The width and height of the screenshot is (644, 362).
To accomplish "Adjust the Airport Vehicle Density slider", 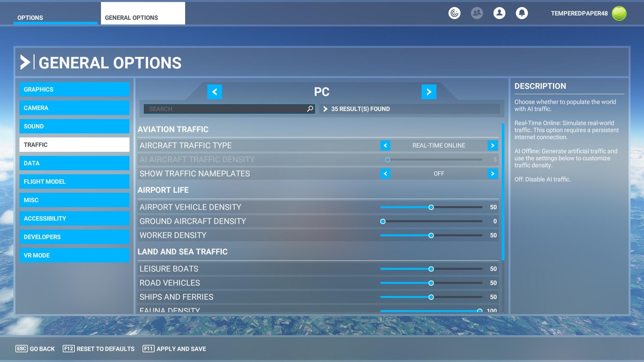I will click(x=431, y=207).
